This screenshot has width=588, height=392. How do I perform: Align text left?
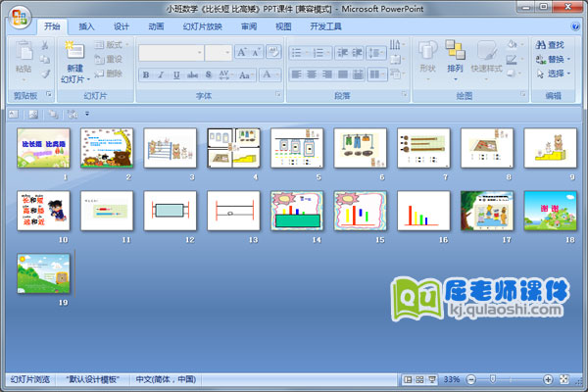[x=296, y=74]
